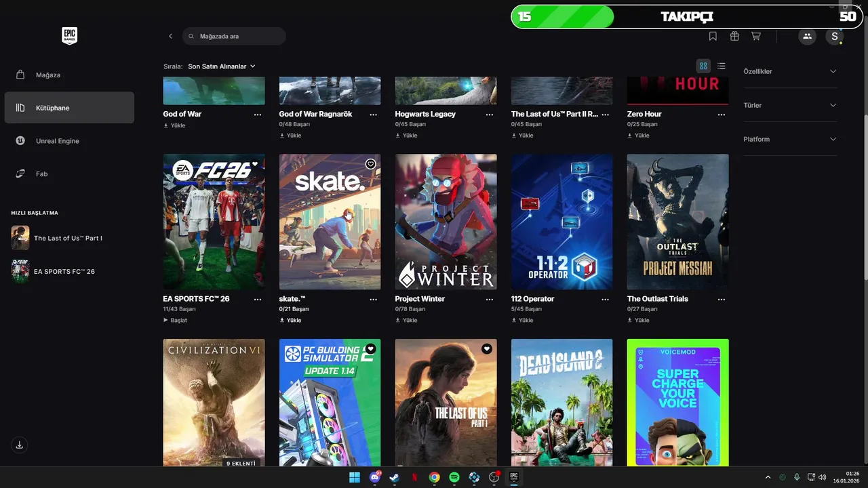Toggle favorite heart on The Last of Us Part I cover
The height and width of the screenshot is (488, 868).
click(x=486, y=348)
